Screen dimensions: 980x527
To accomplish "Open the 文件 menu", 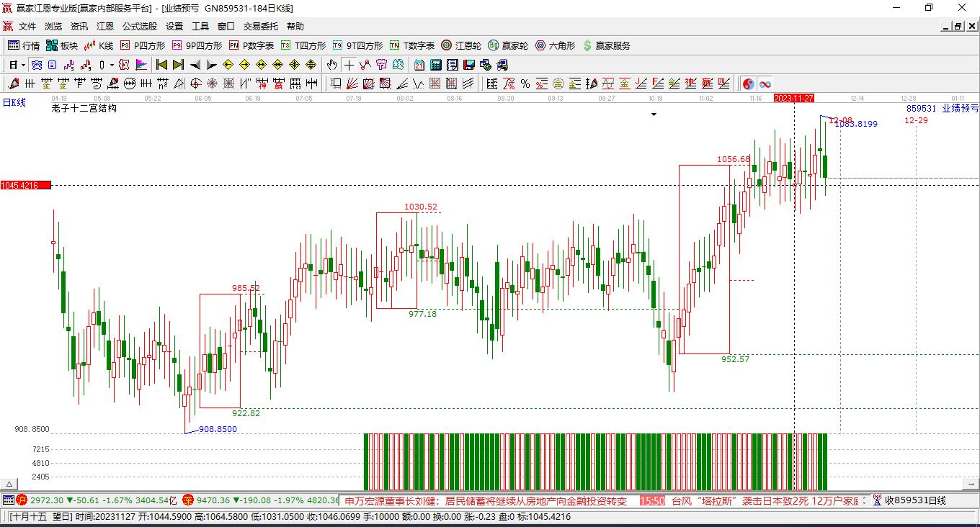I will click(x=27, y=27).
